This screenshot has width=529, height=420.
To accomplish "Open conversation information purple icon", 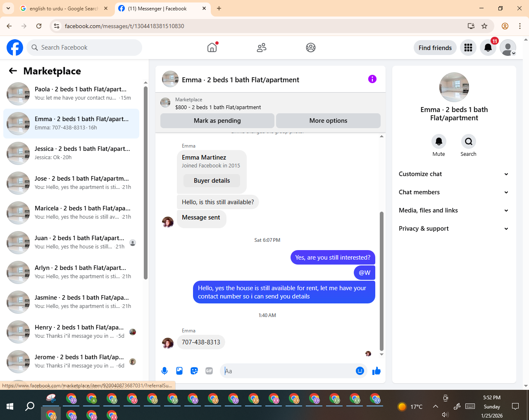I will 372,79.
